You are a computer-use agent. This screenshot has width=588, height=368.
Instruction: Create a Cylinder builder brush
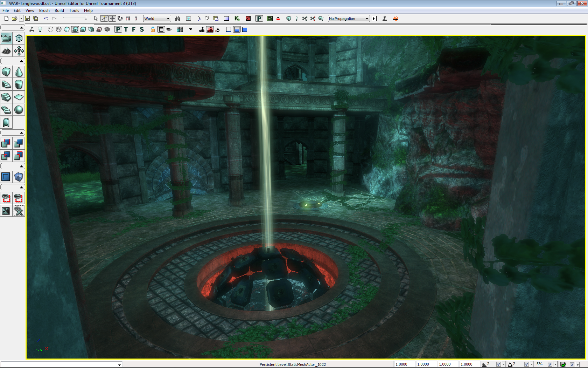[19, 84]
